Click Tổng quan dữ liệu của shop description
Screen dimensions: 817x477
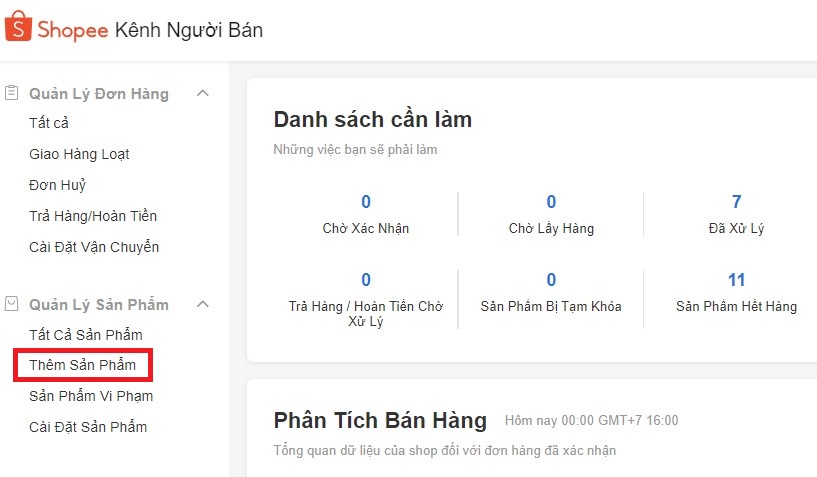(444, 450)
